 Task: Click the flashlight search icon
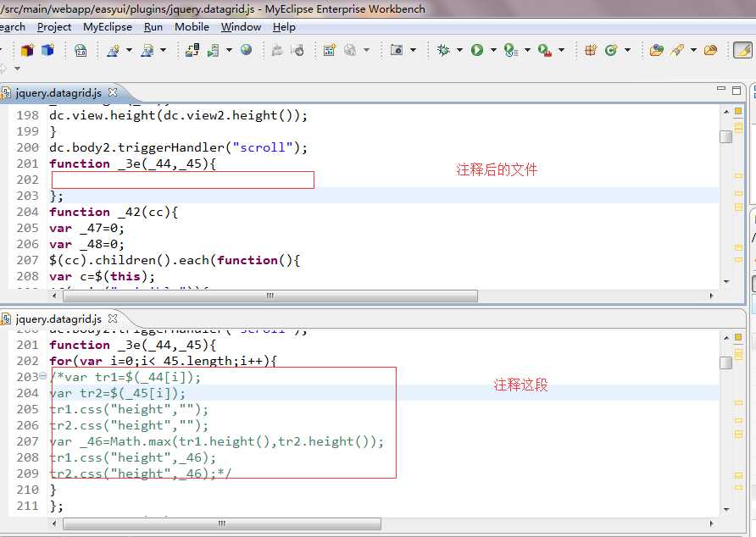click(677, 50)
